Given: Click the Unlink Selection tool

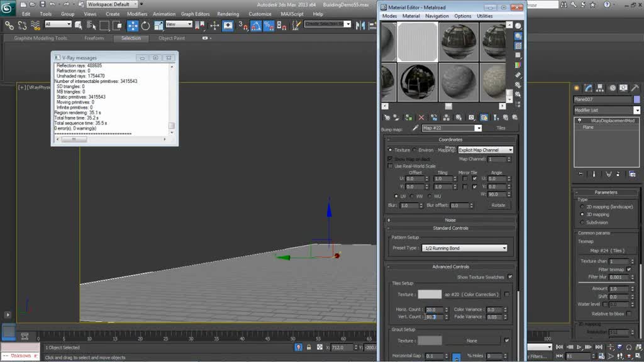Looking at the screenshot, I should (x=22, y=26).
